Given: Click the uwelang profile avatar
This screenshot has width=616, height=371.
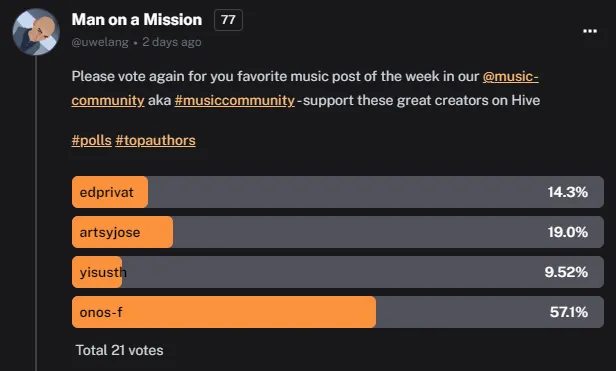Looking at the screenshot, I should click(36, 32).
